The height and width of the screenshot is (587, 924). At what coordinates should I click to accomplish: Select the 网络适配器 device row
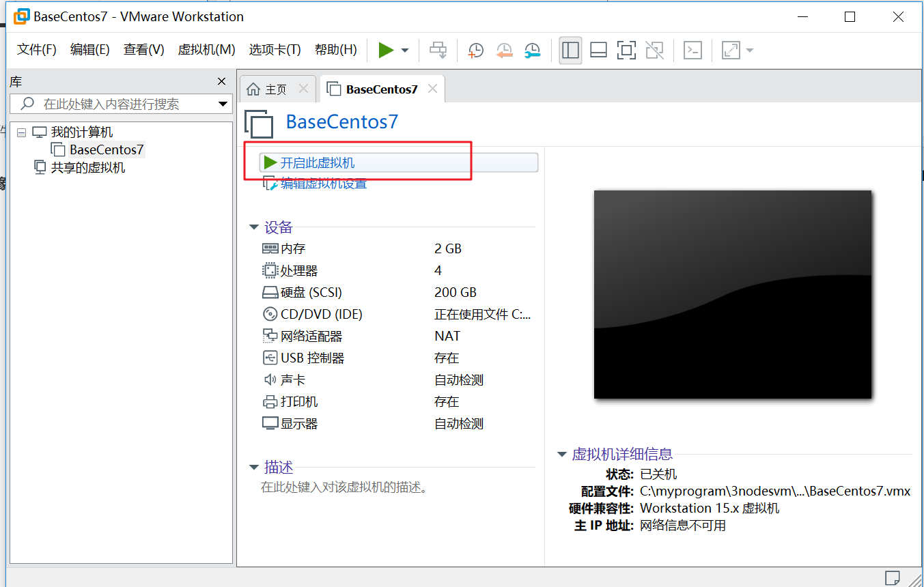tap(397, 336)
